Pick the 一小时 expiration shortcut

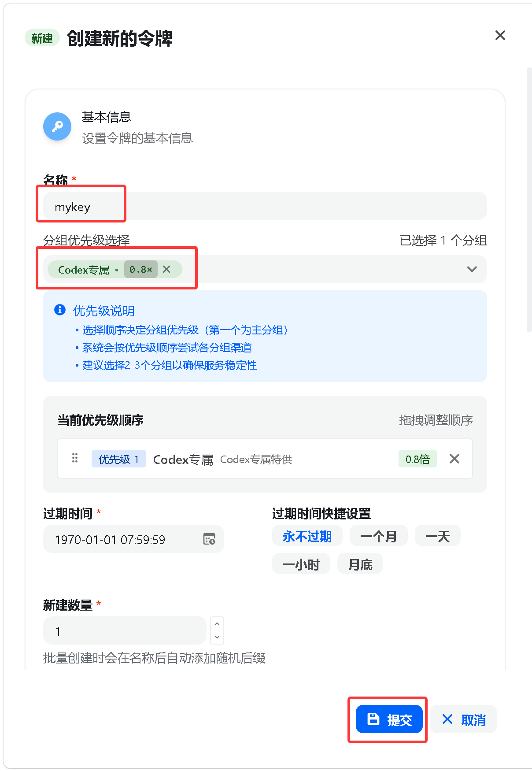(301, 564)
